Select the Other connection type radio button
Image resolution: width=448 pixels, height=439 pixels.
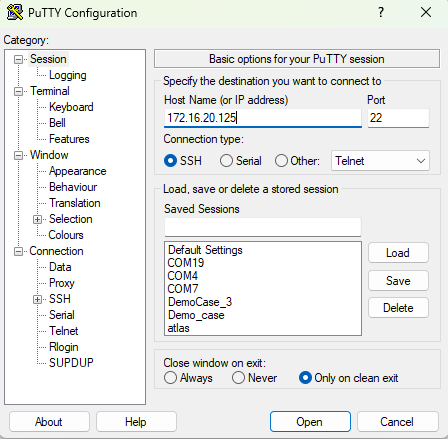coord(281,161)
